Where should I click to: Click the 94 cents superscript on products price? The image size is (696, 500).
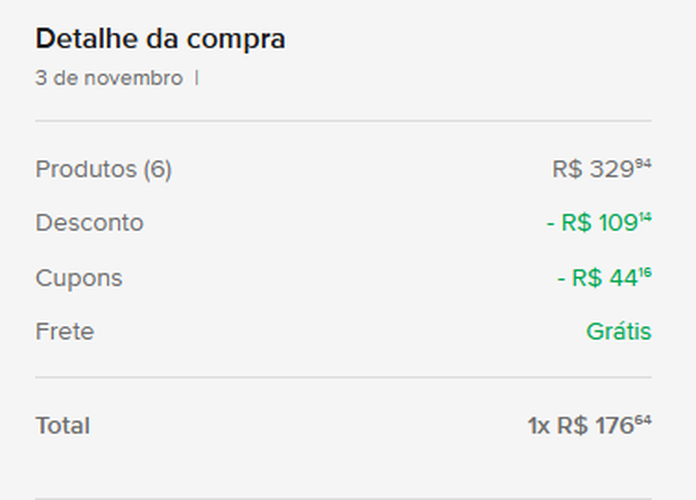(x=643, y=164)
